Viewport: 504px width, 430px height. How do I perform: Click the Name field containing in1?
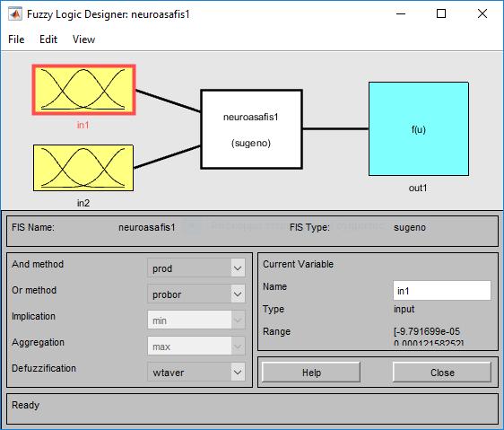442,290
